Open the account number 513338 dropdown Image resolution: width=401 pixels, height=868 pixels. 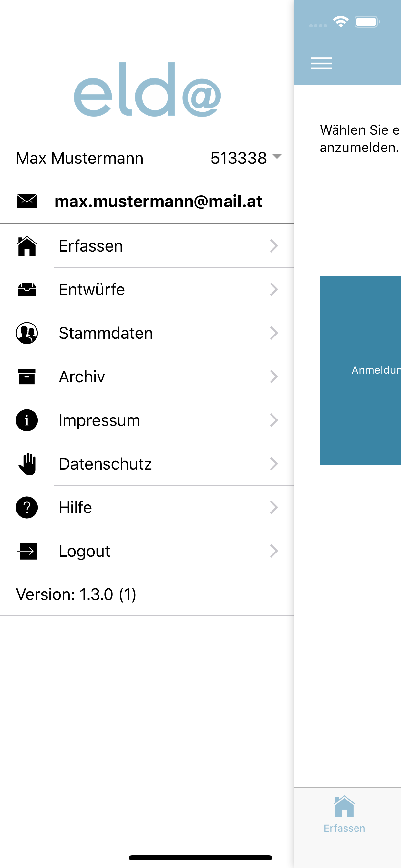[245, 158]
